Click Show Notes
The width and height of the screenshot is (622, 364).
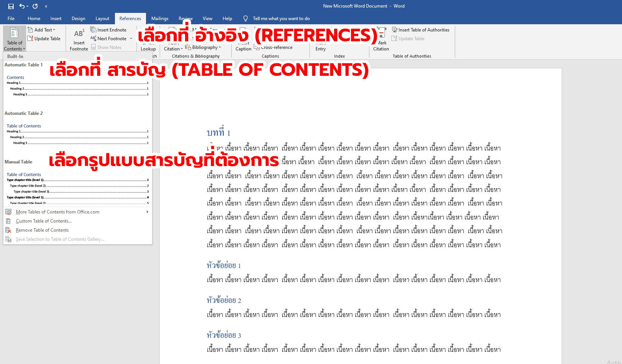(x=106, y=47)
